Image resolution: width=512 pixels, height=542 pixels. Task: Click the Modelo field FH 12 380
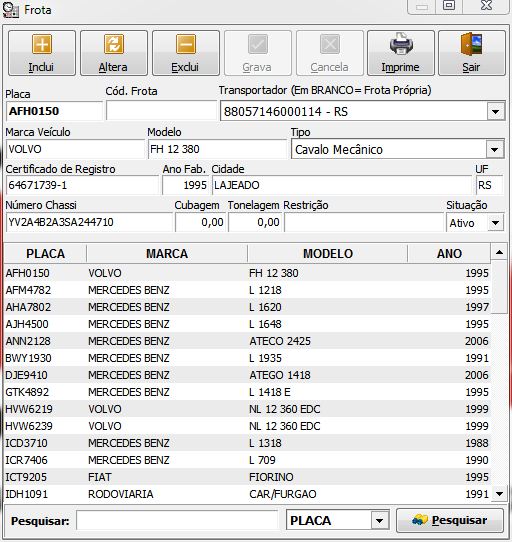point(217,149)
